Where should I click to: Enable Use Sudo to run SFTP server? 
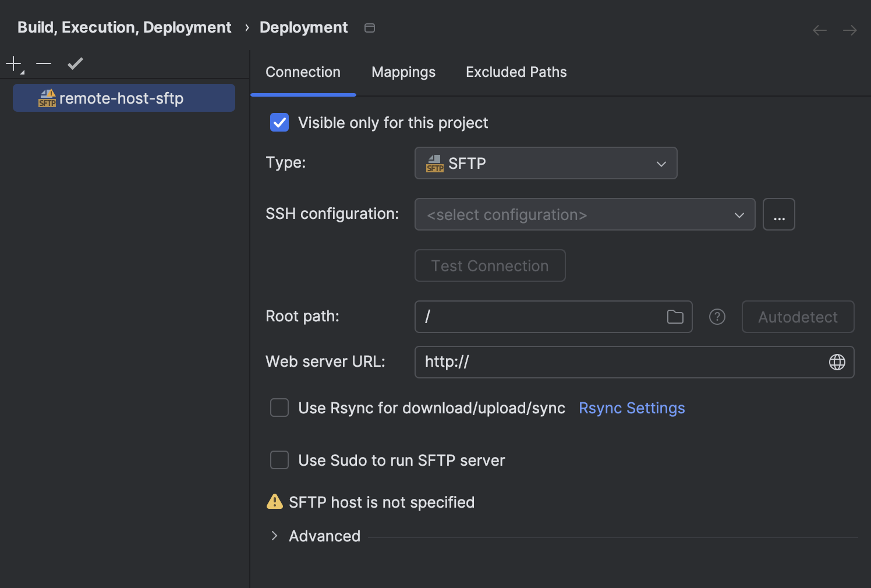click(x=279, y=460)
